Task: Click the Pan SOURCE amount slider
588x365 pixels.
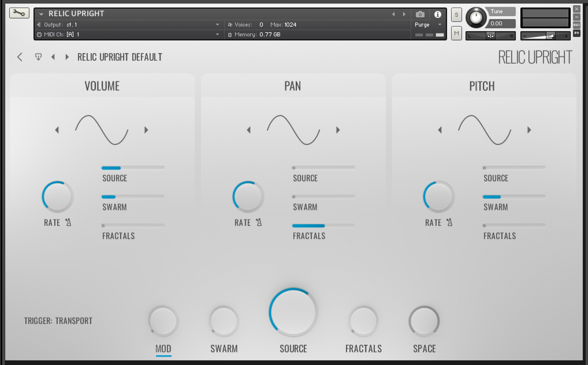Action: point(323,168)
